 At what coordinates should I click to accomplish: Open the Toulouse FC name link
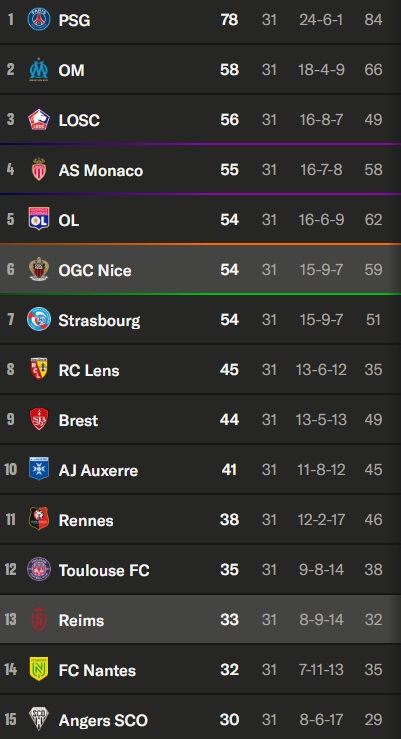click(104, 570)
